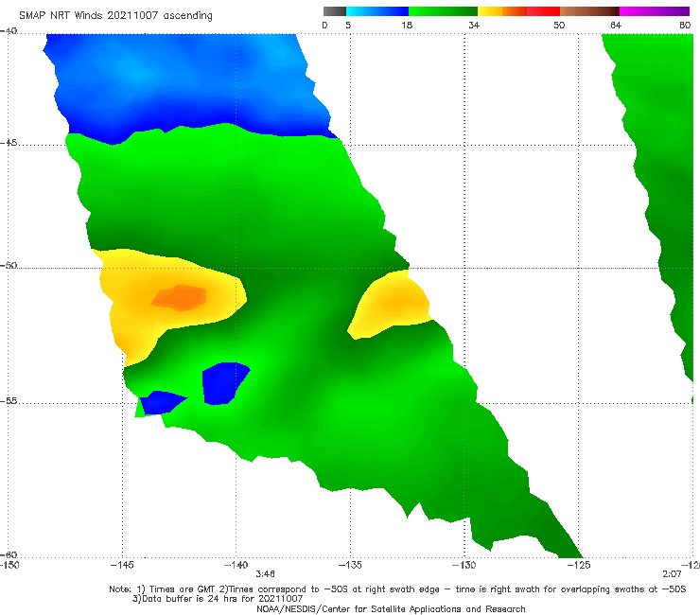The height and width of the screenshot is (615, 700).
Task: Click the longitude label '-135'
Action: [x=350, y=565]
